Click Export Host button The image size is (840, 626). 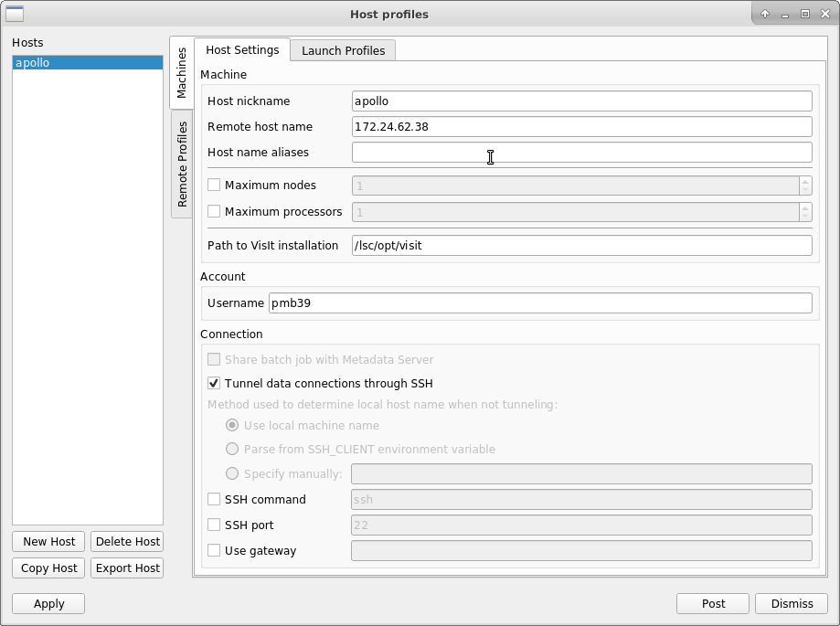click(127, 568)
